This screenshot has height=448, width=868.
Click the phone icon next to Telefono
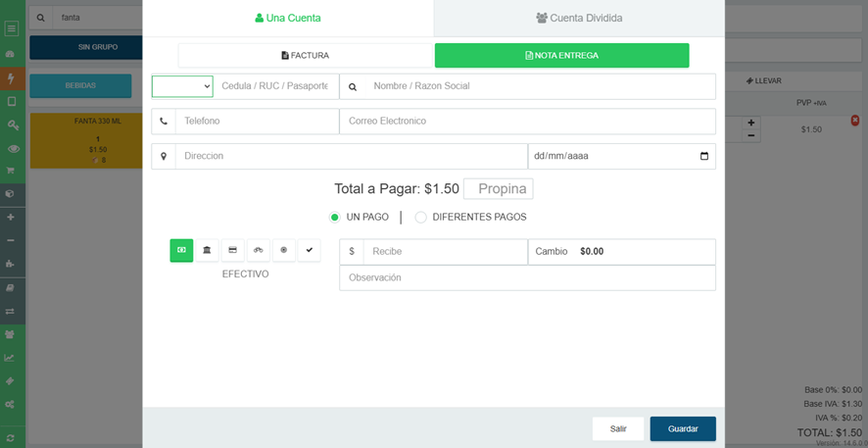[164, 122]
